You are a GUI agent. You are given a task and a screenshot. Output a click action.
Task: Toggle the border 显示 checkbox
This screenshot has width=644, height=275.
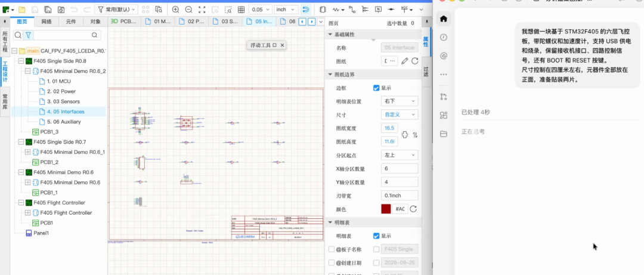[x=376, y=88]
